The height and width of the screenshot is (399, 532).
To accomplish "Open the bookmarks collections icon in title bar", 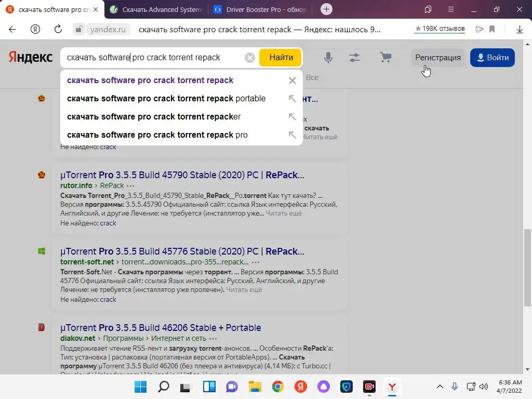I will tap(428, 9).
